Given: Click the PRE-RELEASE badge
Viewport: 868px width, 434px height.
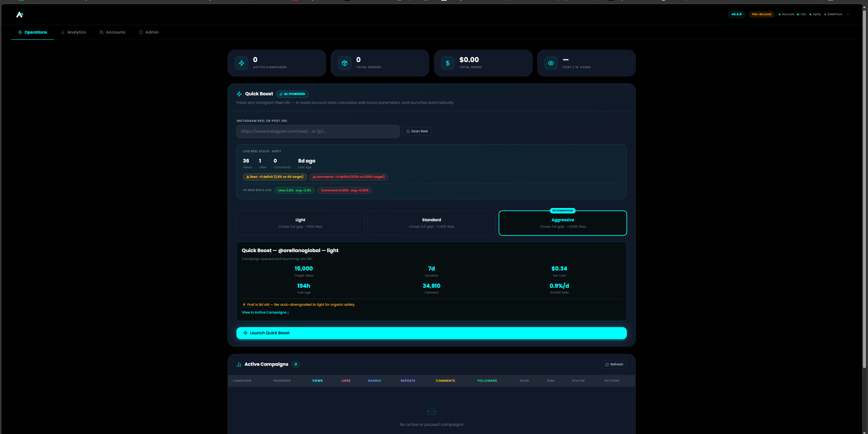Looking at the screenshot, I should pyautogui.click(x=761, y=14).
